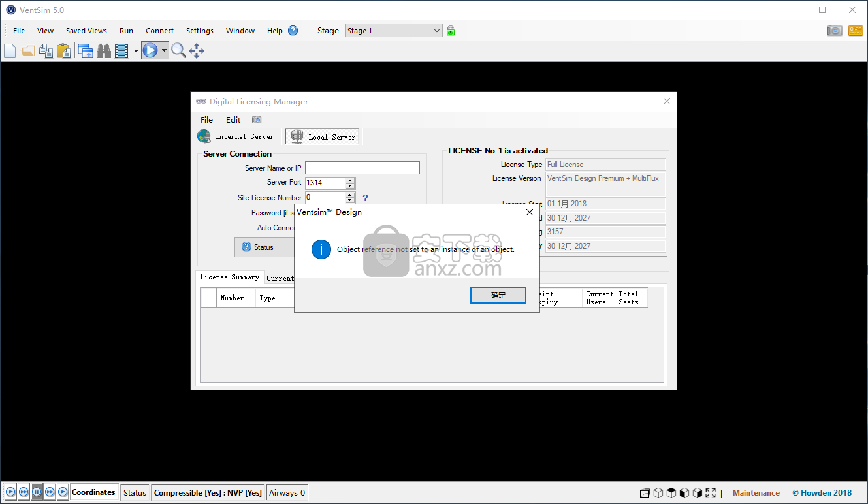868x504 pixels.
Task: Click the Site License Number help question mark
Action: point(366,198)
